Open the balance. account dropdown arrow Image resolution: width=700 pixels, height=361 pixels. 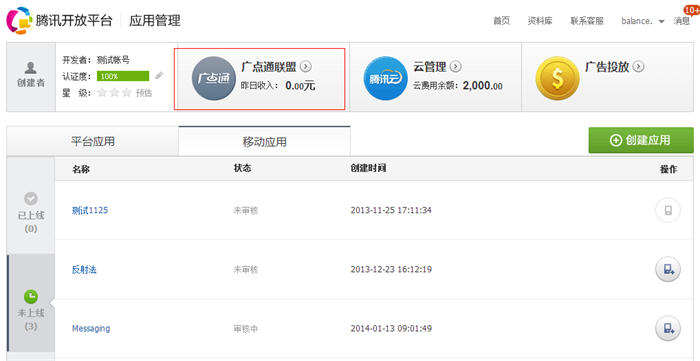(x=662, y=21)
